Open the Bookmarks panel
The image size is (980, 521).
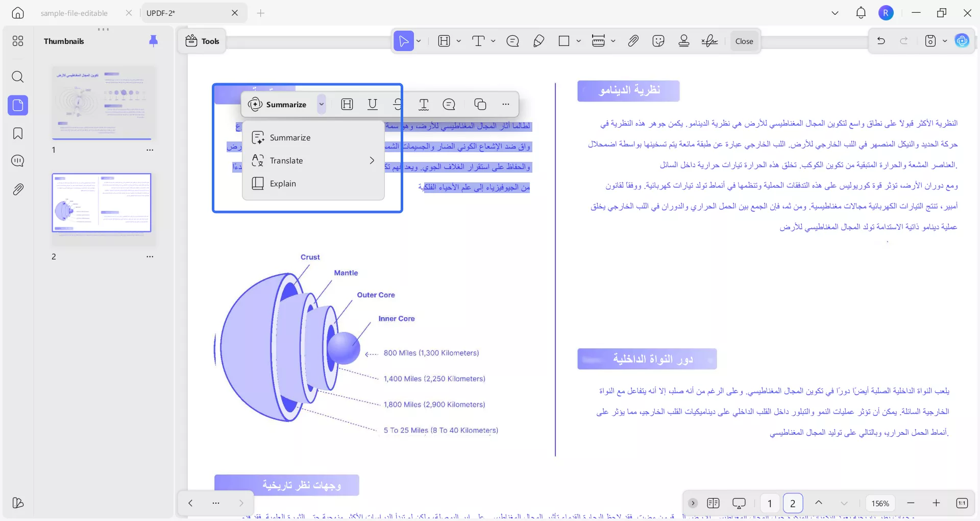tap(18, 133)
